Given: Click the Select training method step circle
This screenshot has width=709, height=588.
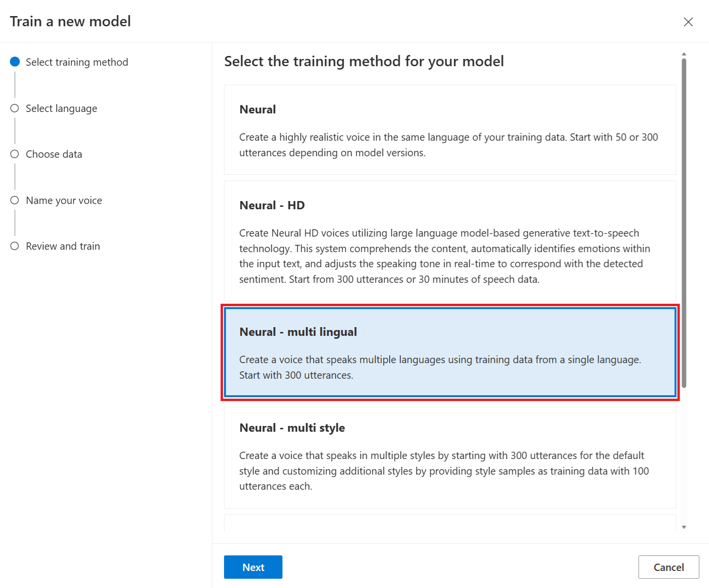Looking at the screenshot, I should click(15, 62).
